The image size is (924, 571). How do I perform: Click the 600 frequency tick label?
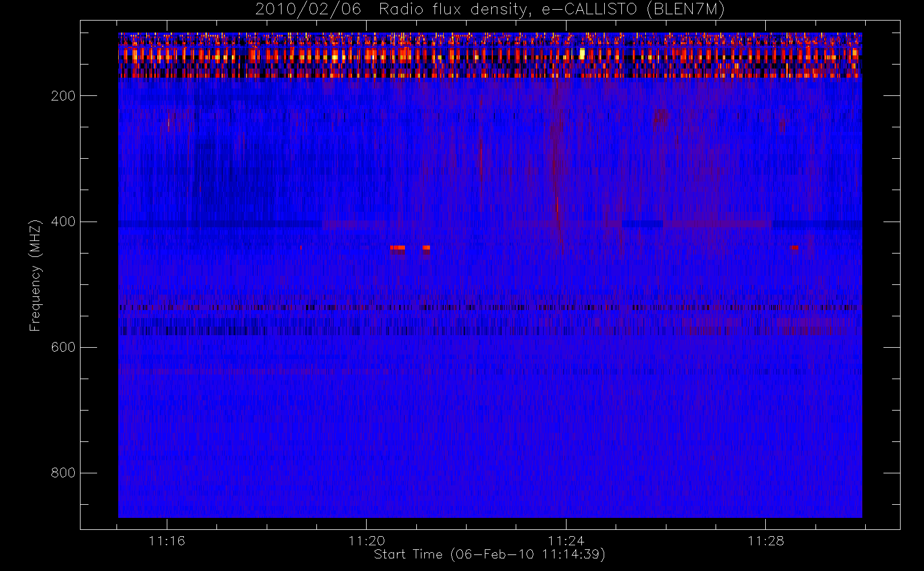click(63, 347)
